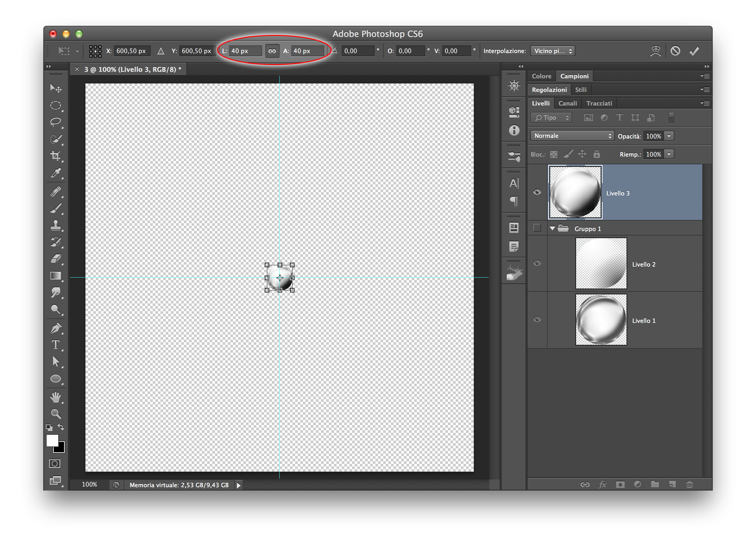Open the Normale blend mode dropdown
The image size is (756, 548).
[x=572, y=136]
